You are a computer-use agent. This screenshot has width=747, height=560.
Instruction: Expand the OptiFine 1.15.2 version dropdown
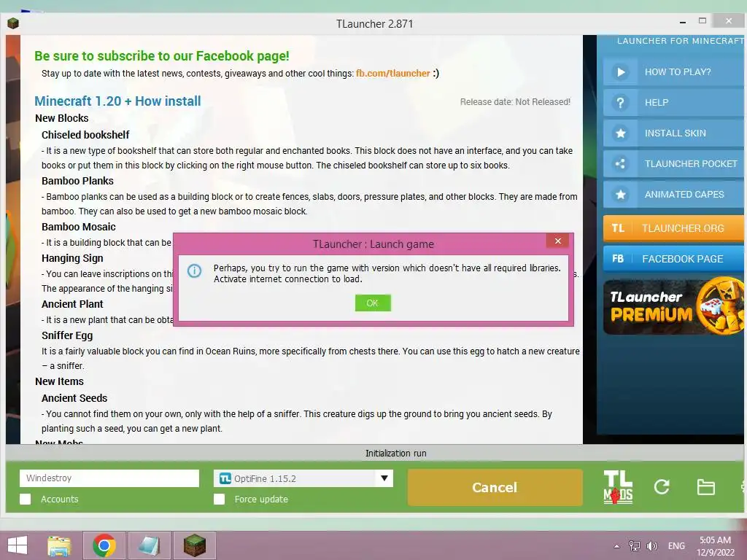coord(303,478)
